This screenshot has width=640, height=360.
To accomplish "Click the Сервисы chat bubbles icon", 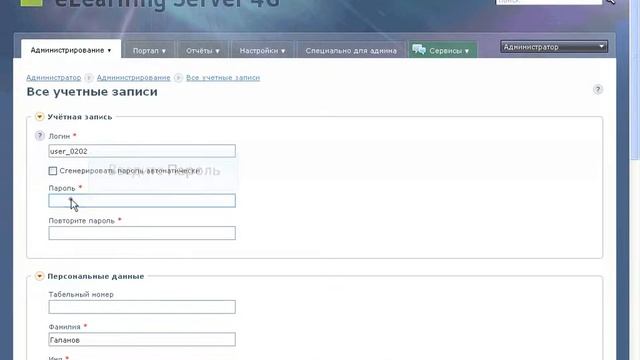I will 419,50.
